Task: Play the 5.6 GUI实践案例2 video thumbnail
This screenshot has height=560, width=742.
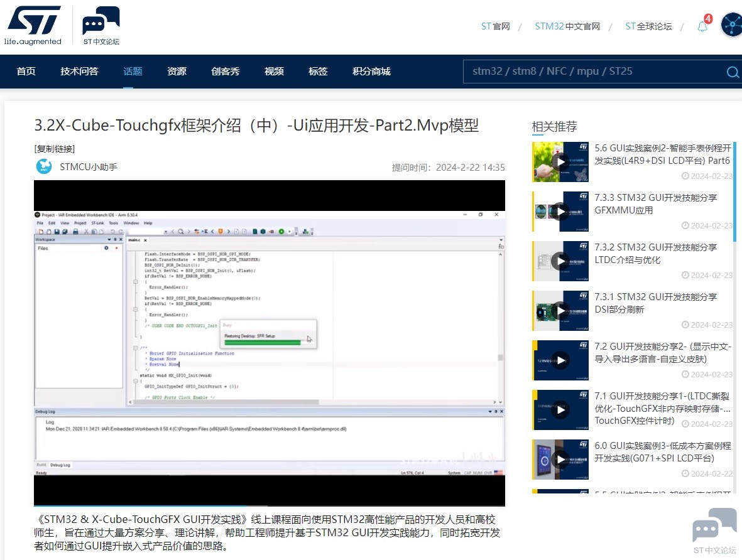Action: [x=560, y=162]
